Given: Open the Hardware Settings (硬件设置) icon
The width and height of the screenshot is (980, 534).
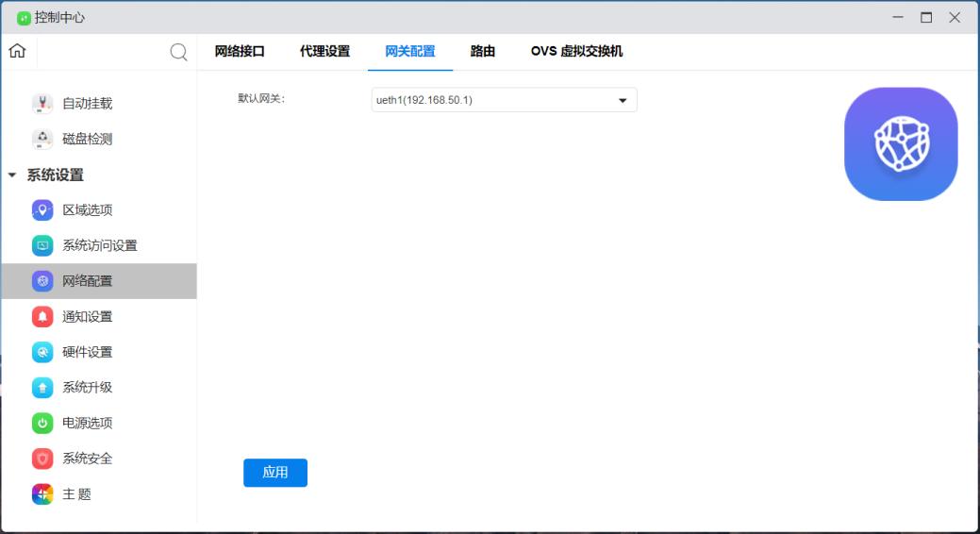Looking at the screenshot, I should click(42, 352).
